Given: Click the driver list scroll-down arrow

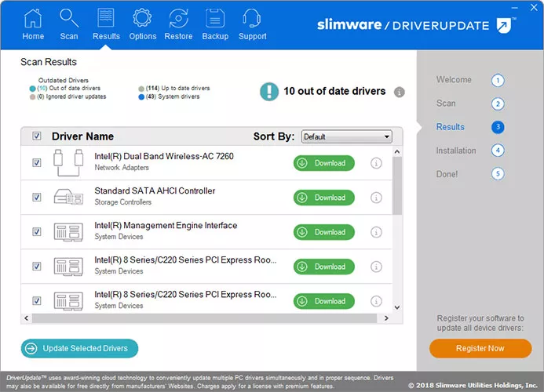Looking at the screenshot, I should tap(397, 307).
